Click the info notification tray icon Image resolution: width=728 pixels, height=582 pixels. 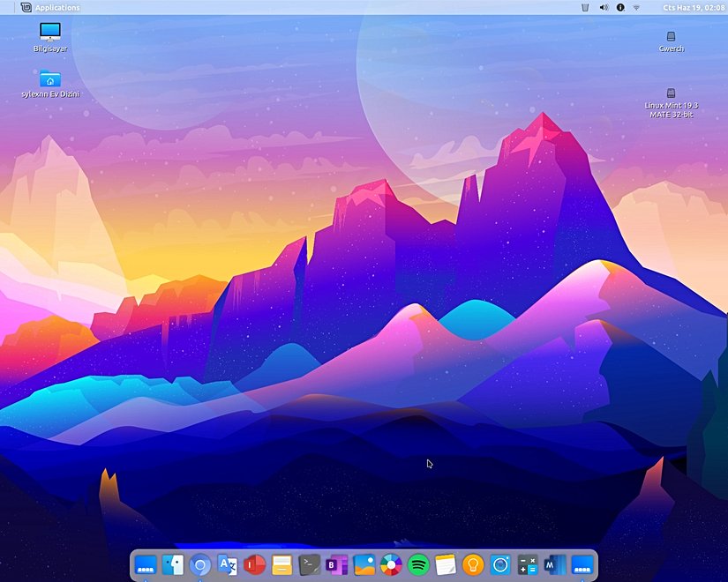[x=620, y=7]
